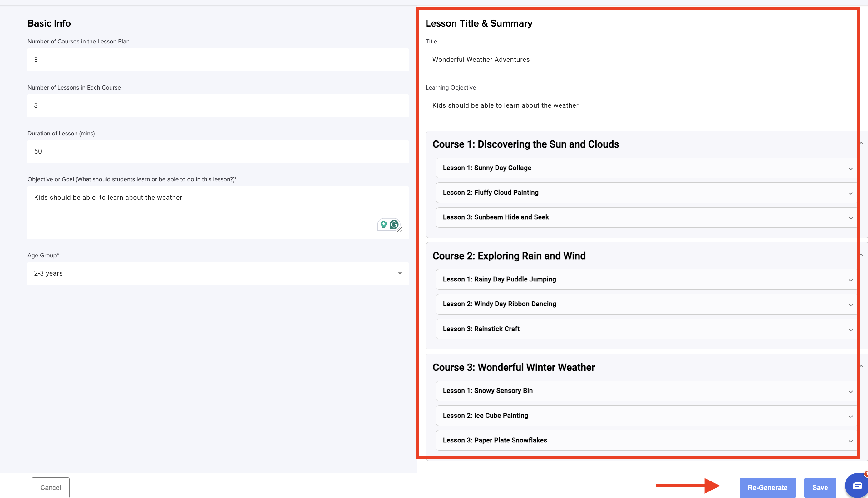Image resolution: width=868 pixels, height=498 pixels.
Task: Click the Re-Generate button
Action: (x=767, y=487)
